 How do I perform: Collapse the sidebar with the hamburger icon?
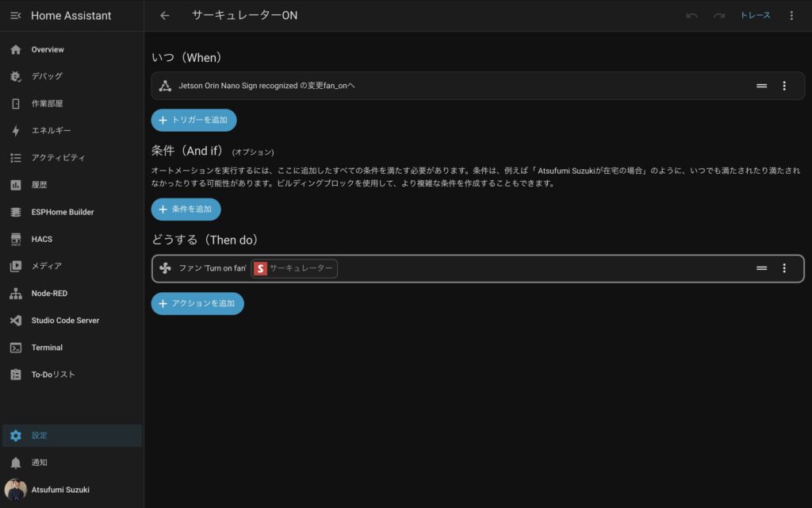click(x=15, y=16)
